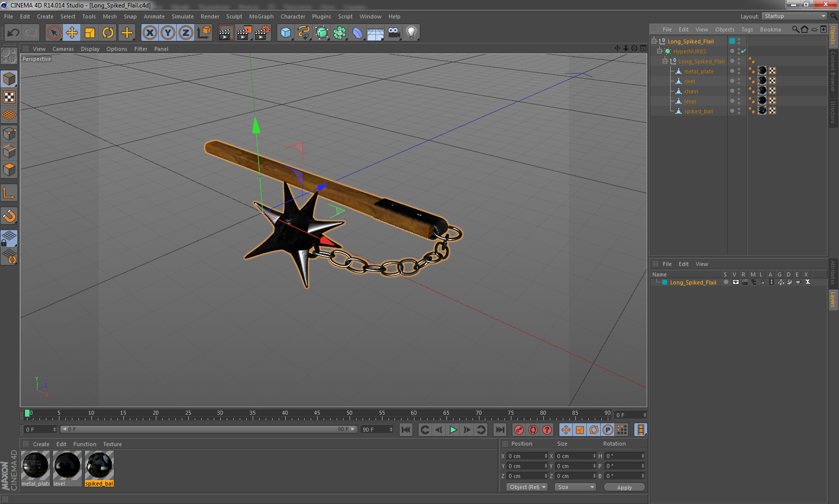Open Edit Render Settings
Image resolution: width=839 pixels, height=504 pixels.
click(263, 33)
